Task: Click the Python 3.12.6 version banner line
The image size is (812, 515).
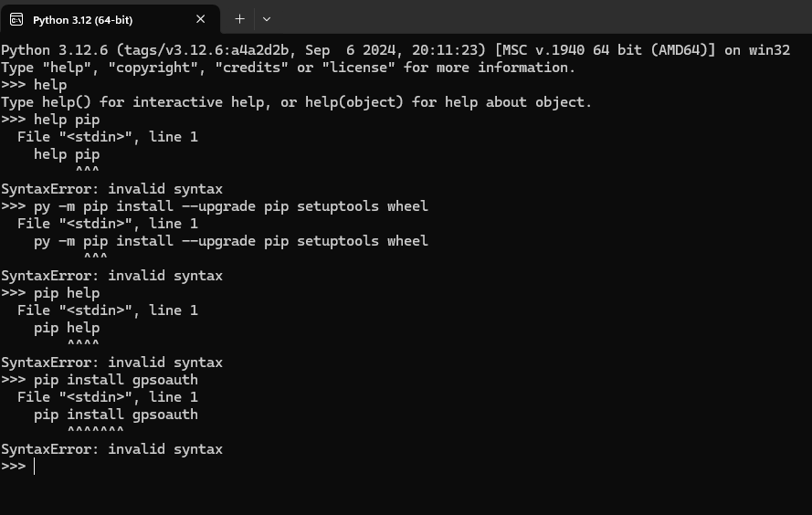Action: pyautogui.click(x=395, y=50)
